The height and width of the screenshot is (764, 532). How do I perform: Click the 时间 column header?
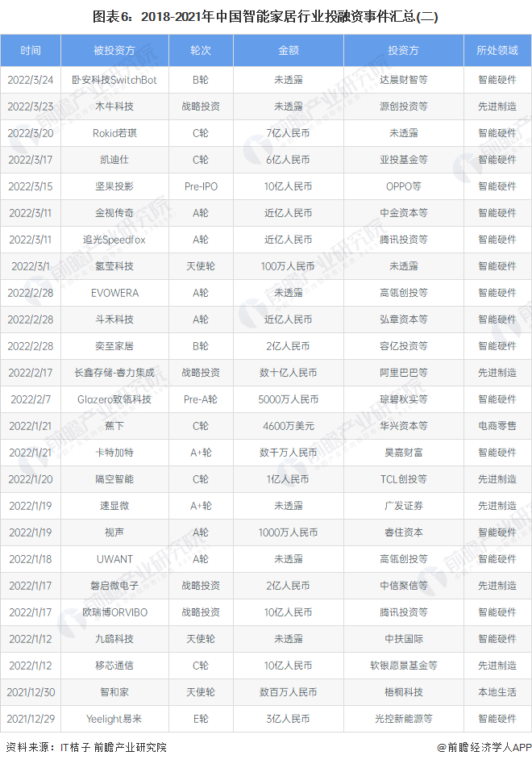tap(31, 50)
